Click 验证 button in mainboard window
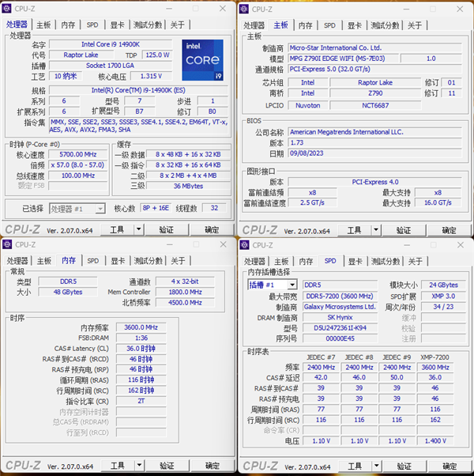Image resolution: width=474 pixels, height=476 pixels. tap(404, 230)
